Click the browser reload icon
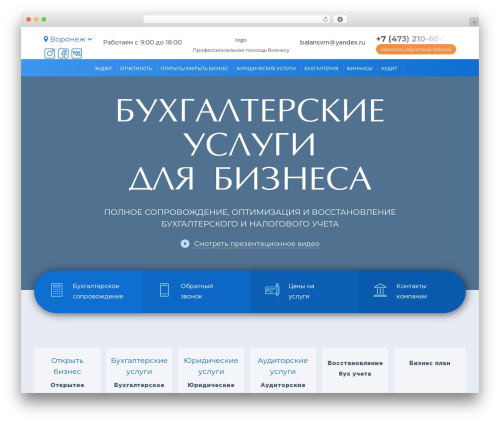 click(325, 19)
